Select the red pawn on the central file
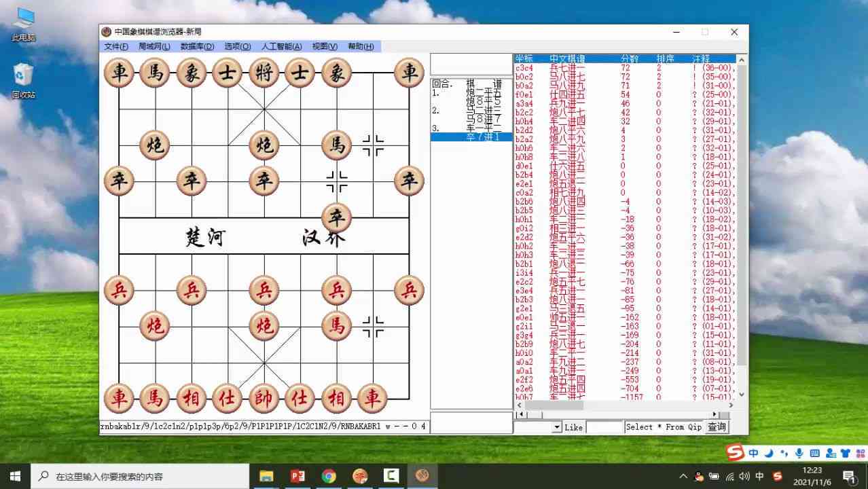This screenshot has width=868, height=489. pos(264,290)
